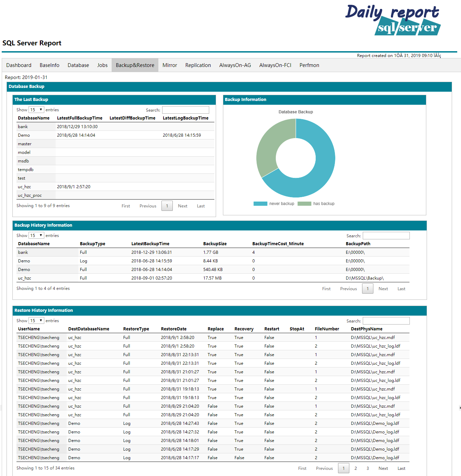This screenshot has width=461, height=476.
Task: Sort Restore History by UserName column
Action: (x=29, y=329)
